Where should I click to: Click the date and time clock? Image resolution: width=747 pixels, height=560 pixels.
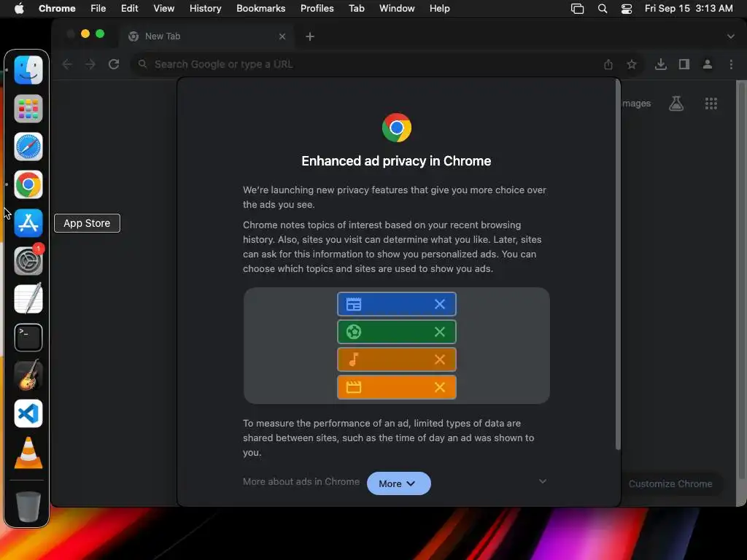point(689,9)
